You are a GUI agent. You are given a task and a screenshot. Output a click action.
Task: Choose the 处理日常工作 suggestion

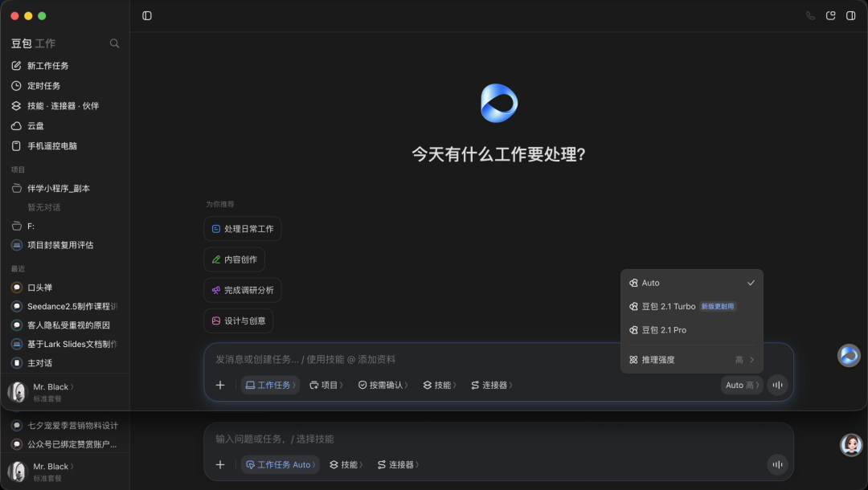tap(243, 229)
